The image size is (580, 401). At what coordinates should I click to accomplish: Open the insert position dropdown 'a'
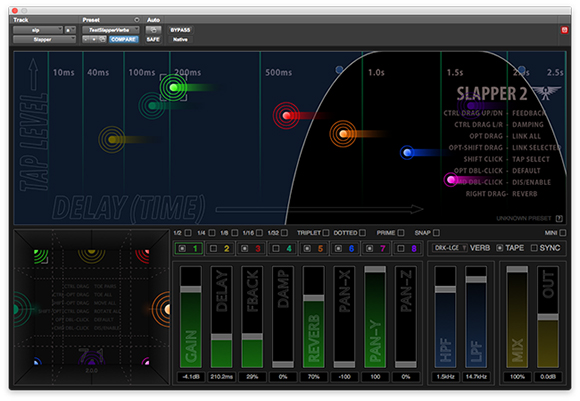pyautogui.click(x=70, y=30)
